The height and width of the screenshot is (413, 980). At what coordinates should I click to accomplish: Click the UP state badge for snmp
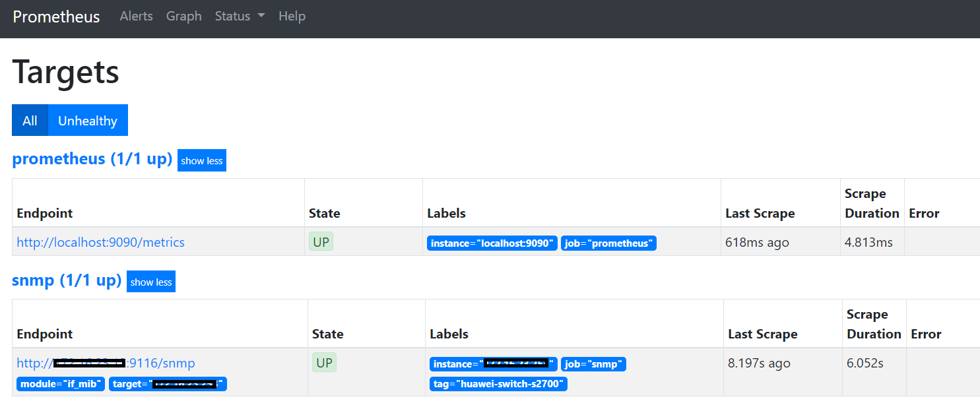pyautogui.click(x=324, y=362)
